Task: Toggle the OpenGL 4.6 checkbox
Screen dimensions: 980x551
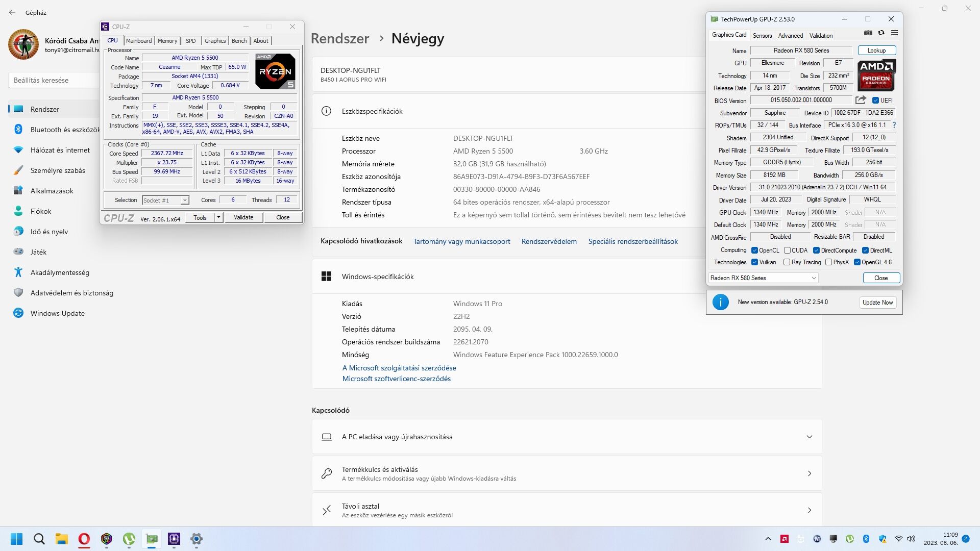Action: click(857, 262)
